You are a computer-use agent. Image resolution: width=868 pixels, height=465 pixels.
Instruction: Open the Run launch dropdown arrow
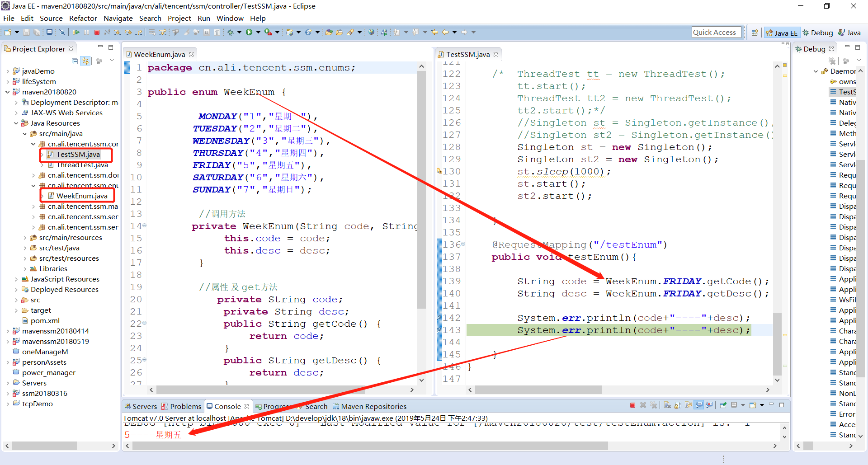point(258,32)
